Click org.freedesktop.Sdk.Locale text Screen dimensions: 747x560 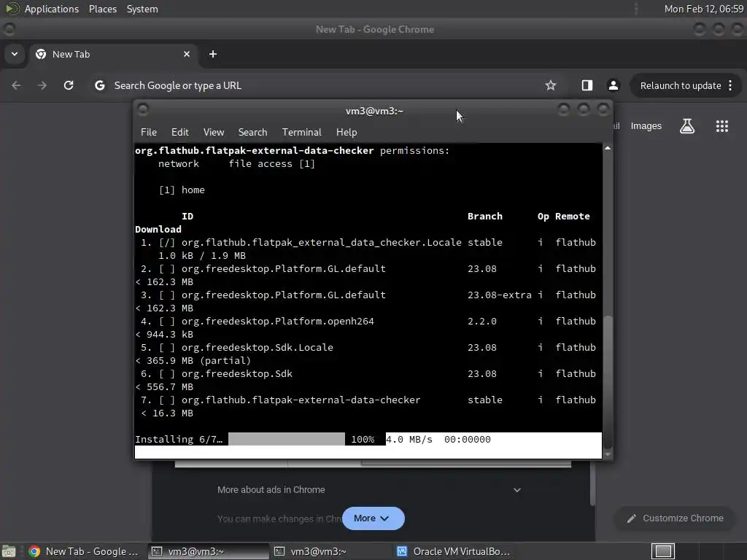[258, 348]
